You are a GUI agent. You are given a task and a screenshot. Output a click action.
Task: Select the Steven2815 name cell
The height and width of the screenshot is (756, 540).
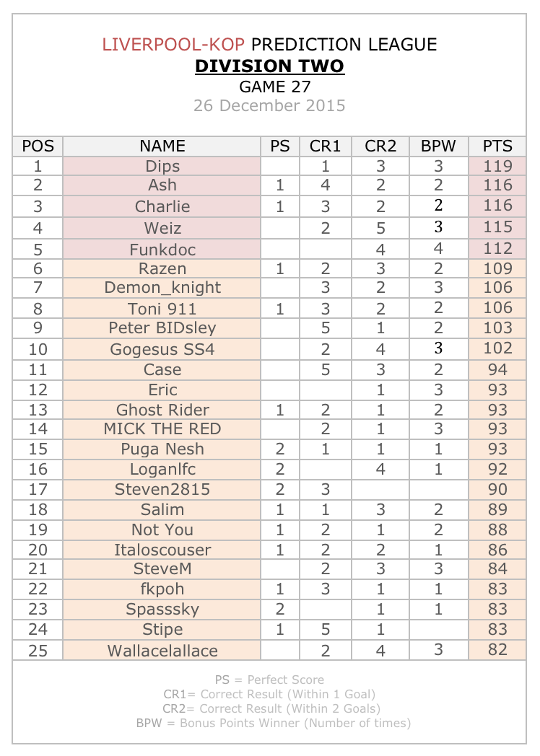(x=162, y=490)
